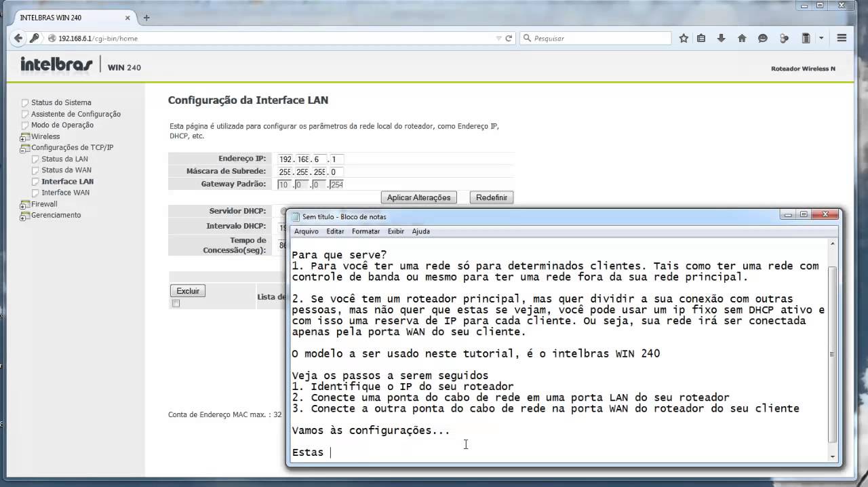This screenshot has width=868, height=487.
Task: Open Status da LAN page
Action: pos(64,159)
